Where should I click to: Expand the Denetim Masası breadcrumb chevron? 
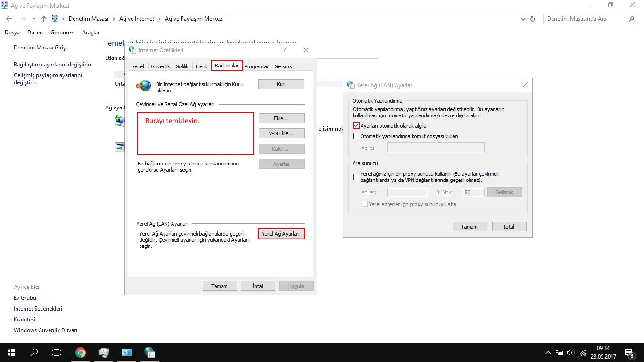[x=113, y=19]
